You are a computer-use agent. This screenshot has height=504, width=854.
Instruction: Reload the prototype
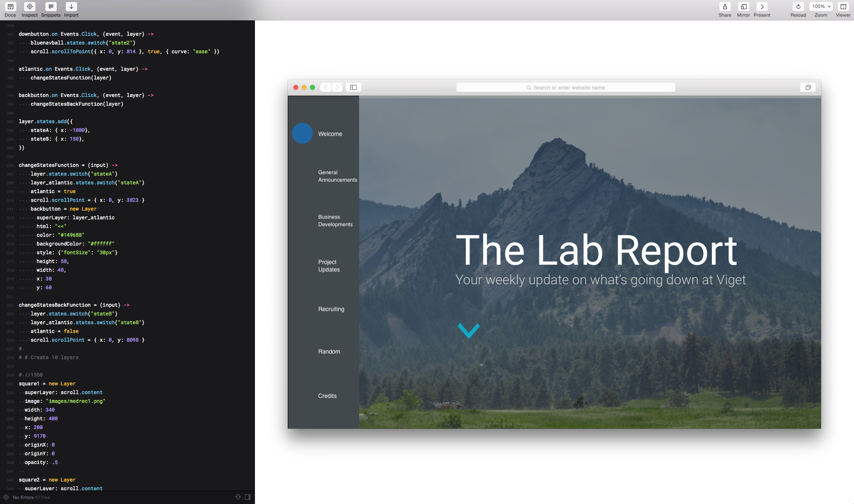[798, 7]
